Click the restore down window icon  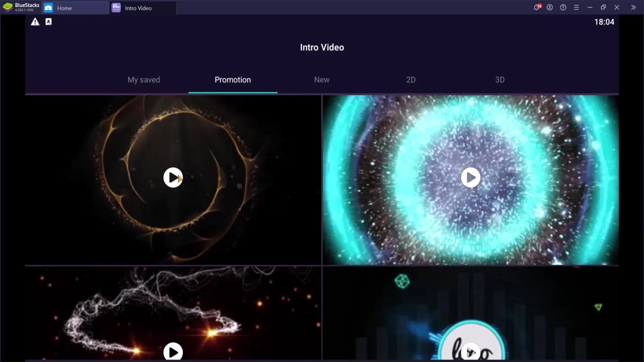(x=603, y=7)
